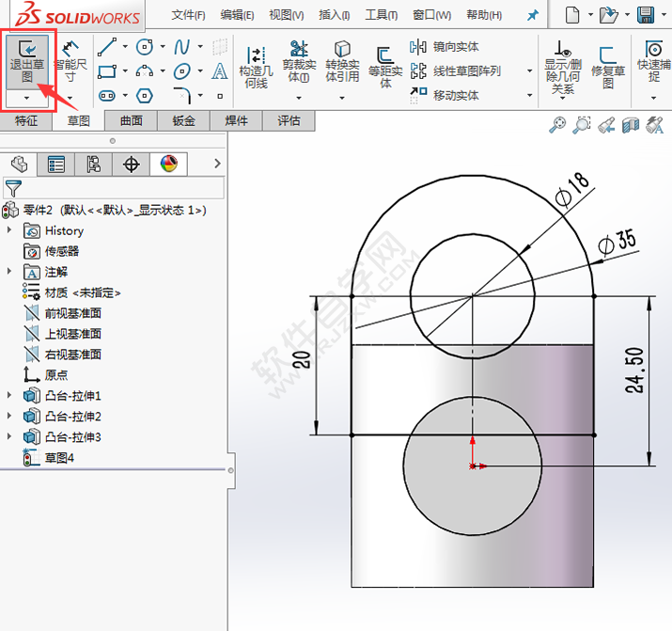Switch to the 钣金 (Sheet Metal) tab
Viewport: 672px width, 631px height.
point(184,121)
